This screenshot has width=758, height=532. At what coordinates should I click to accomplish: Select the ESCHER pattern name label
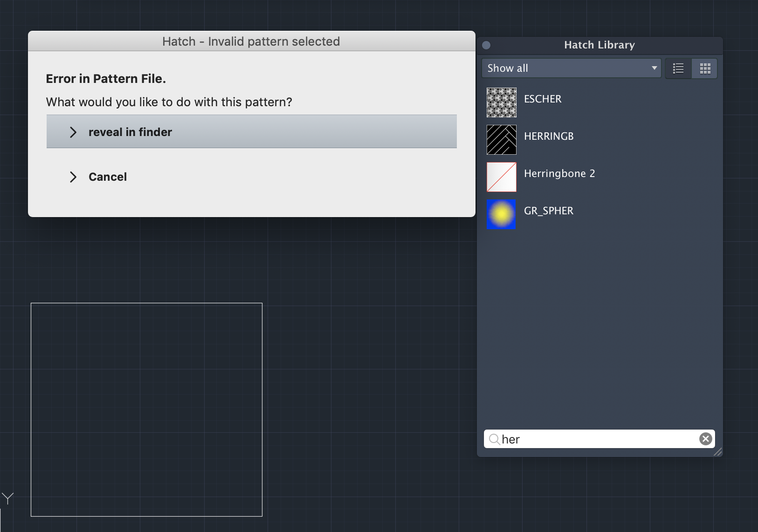(x=543, y=98)
